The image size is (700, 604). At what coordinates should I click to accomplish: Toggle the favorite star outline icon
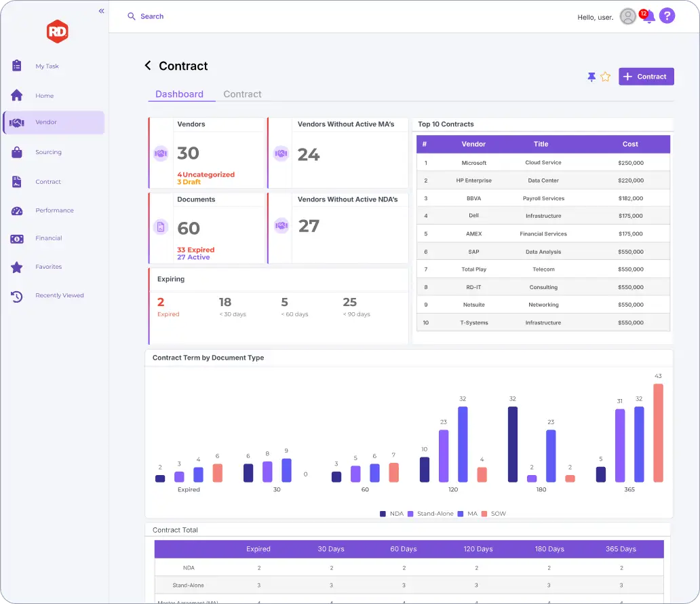[605, 77]
